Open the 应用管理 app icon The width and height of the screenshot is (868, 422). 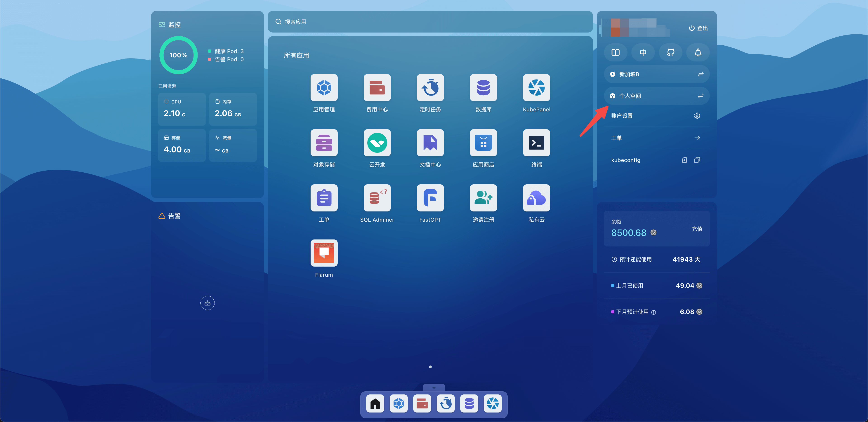324,88
